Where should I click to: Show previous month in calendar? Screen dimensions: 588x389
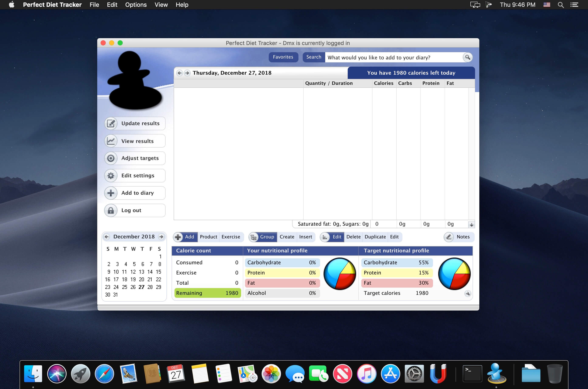tap(107, 237)
